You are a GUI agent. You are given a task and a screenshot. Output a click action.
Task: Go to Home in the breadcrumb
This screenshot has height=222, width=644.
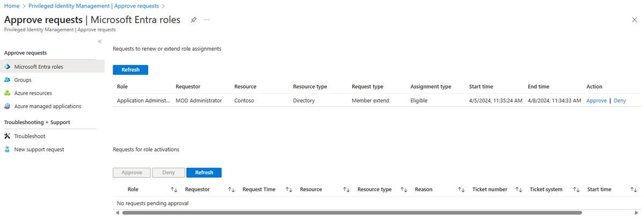[x=12, y=6]
